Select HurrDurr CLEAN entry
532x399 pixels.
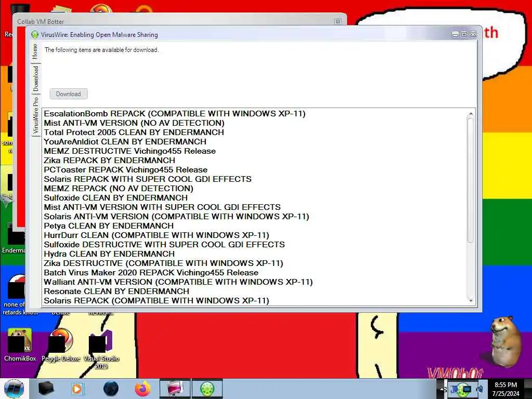click(156, 235)
